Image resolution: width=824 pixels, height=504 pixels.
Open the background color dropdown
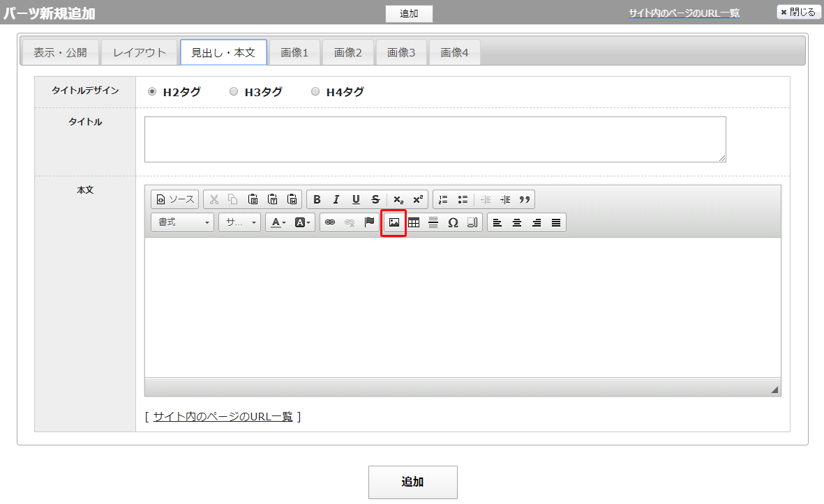click(304, 222)
